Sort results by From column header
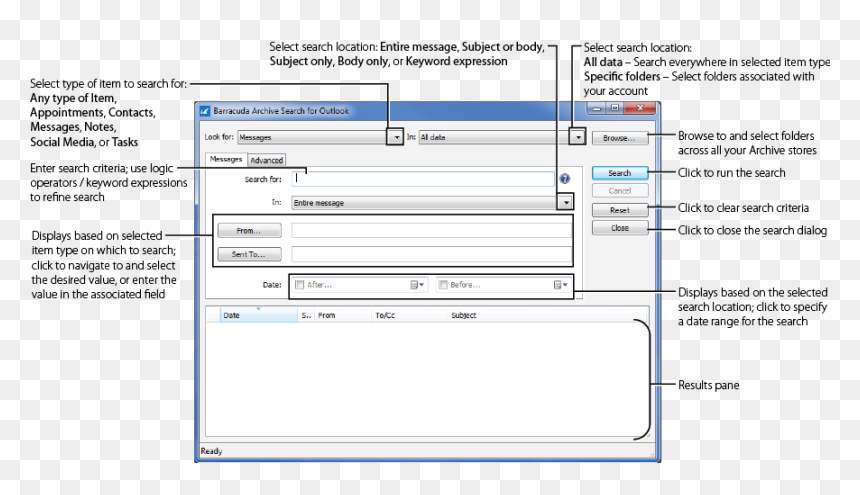The height and width of the screenshot is (495, 860). (x=342, y=315)
